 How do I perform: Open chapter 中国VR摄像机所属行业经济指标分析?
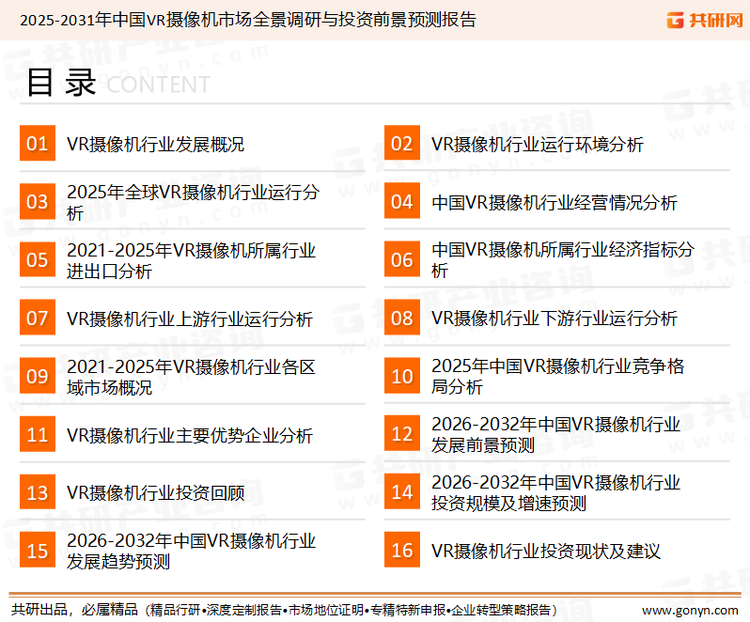tap(563, 260)
